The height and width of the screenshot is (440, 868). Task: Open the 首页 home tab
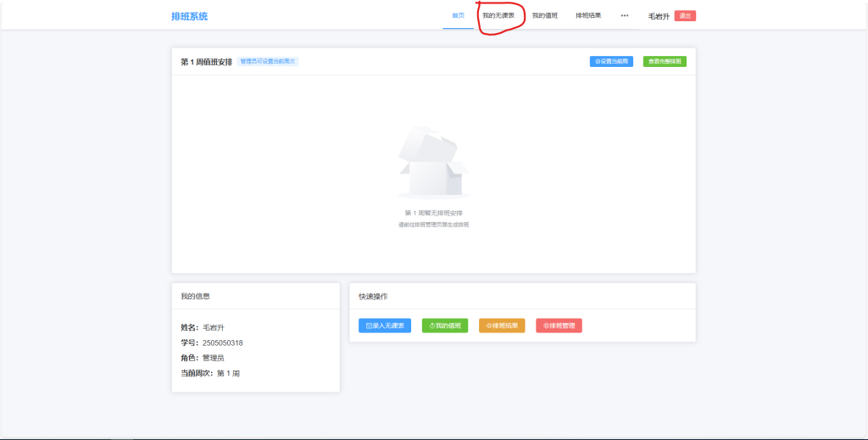458,15
